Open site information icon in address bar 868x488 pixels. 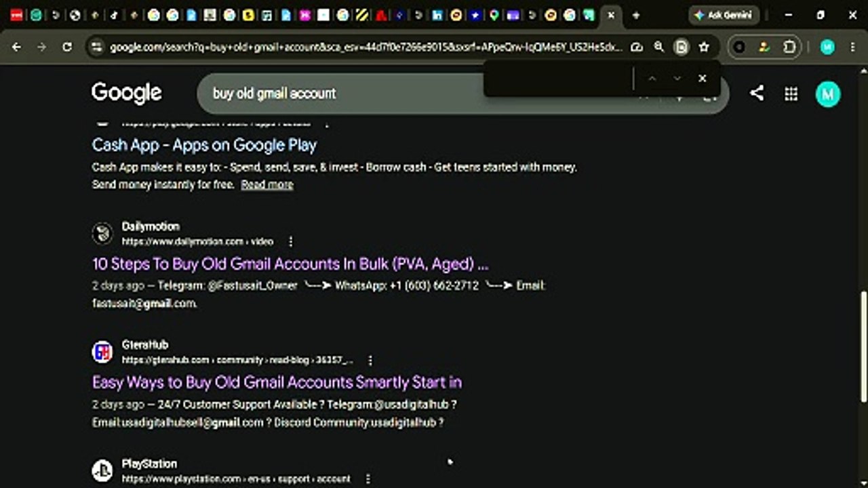pos(97,47)
